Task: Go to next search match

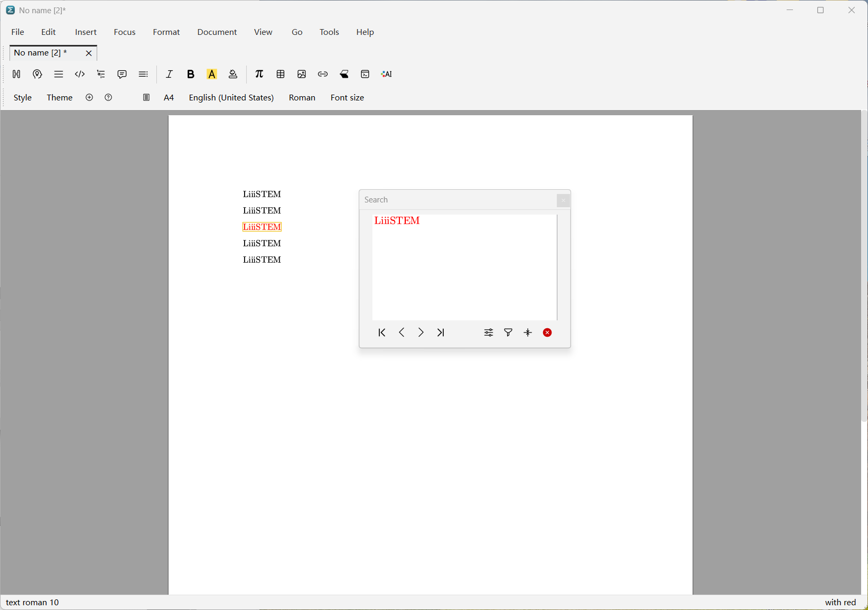Action: tap(421, 332)
